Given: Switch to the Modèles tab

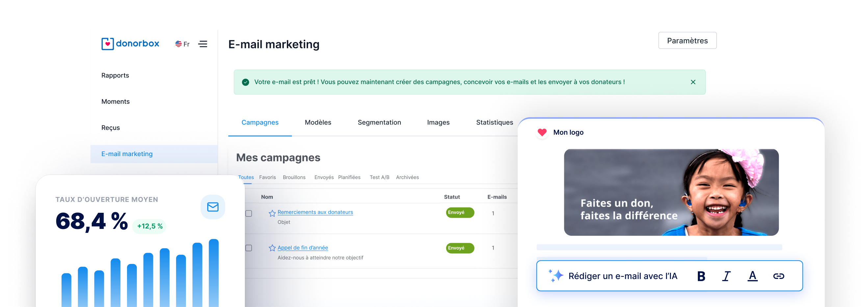Looking at the screenshot, I should (x=318, y=123).
